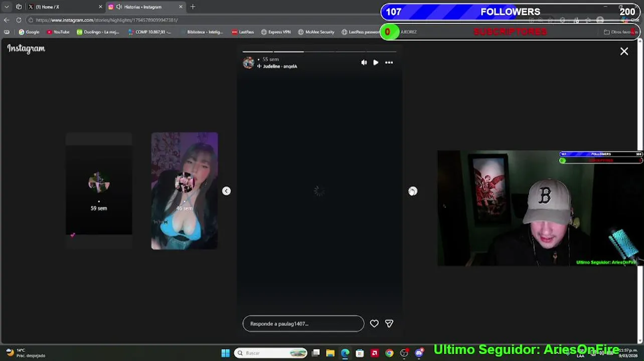Screen dimensions: 644x361
Task: Open the story owner's profile avatar
Action: click(x=249, y=63)
